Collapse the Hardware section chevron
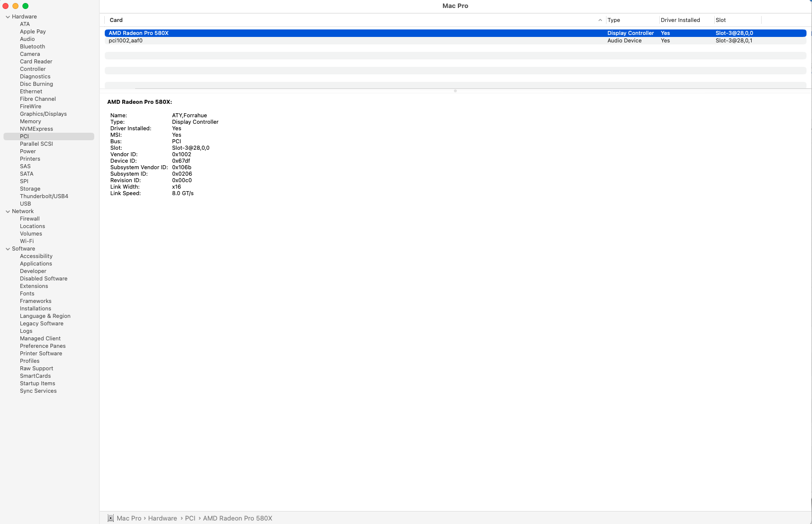 coord(7,17)
